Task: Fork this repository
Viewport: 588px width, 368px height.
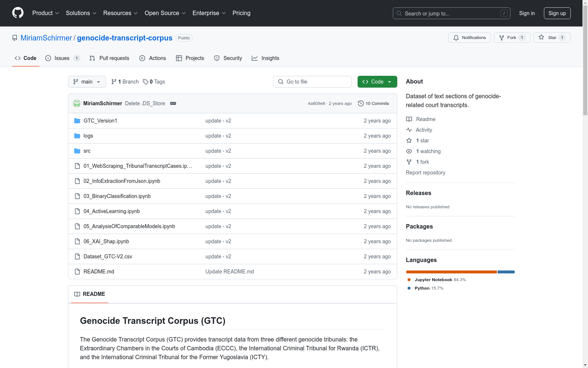Action: (x=512, y=38)
